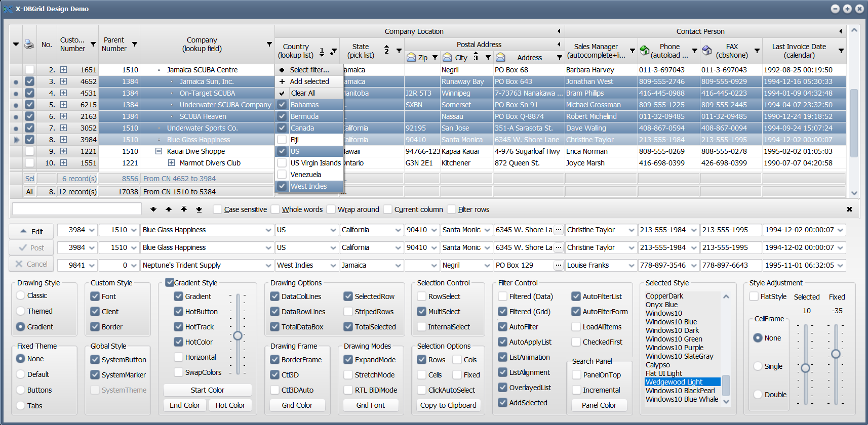The height and width of the screenshot is (425, 868).
Task: Open the Last Invoice Date filter dropdown
Action: [841, 51]
